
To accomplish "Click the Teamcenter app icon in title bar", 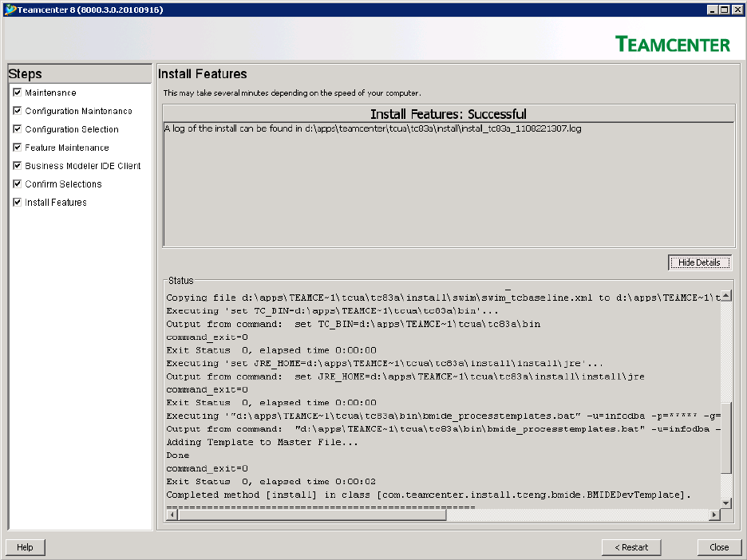I will [x=10, y=10].
